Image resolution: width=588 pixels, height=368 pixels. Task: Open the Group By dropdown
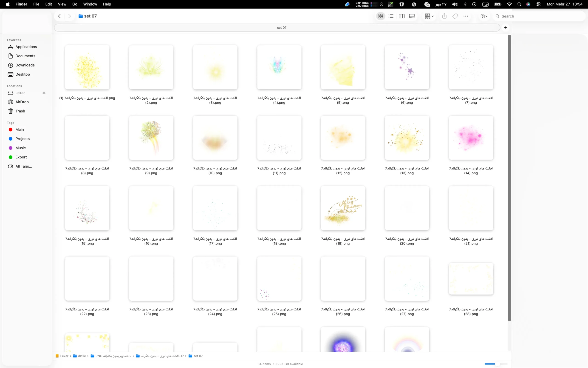[x=429, y=16]
